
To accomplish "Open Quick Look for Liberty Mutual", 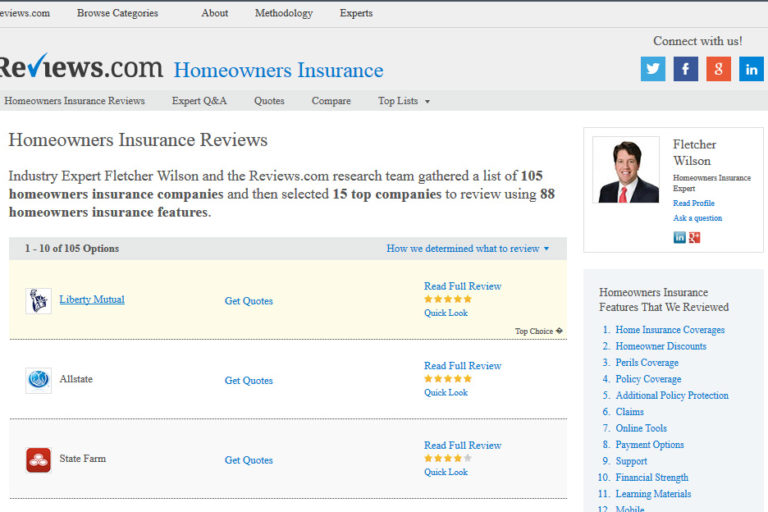I will (x=446, y=313).
